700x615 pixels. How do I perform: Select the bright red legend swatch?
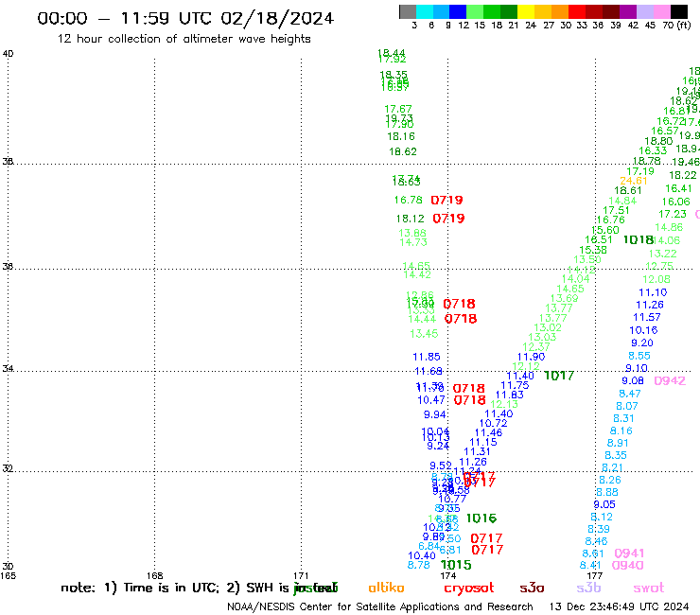(576, 11)
